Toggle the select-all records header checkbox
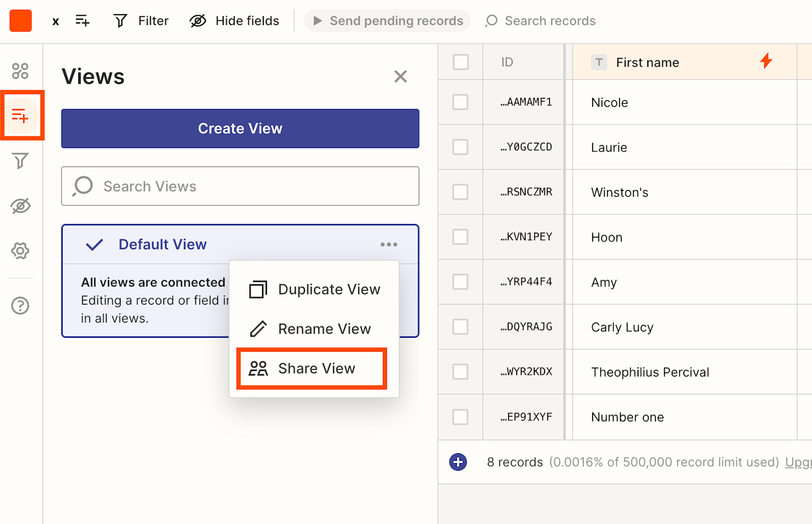 click(x=461, y=62)
